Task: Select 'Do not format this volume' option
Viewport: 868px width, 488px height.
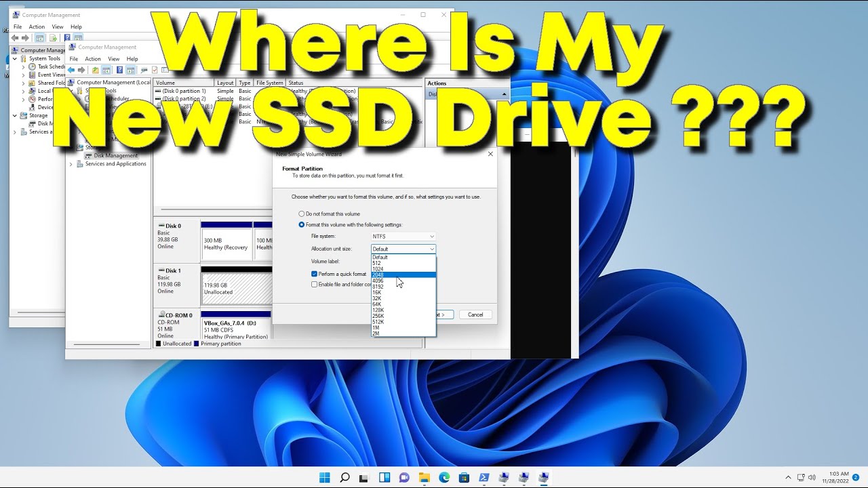Action: [329, 213]
